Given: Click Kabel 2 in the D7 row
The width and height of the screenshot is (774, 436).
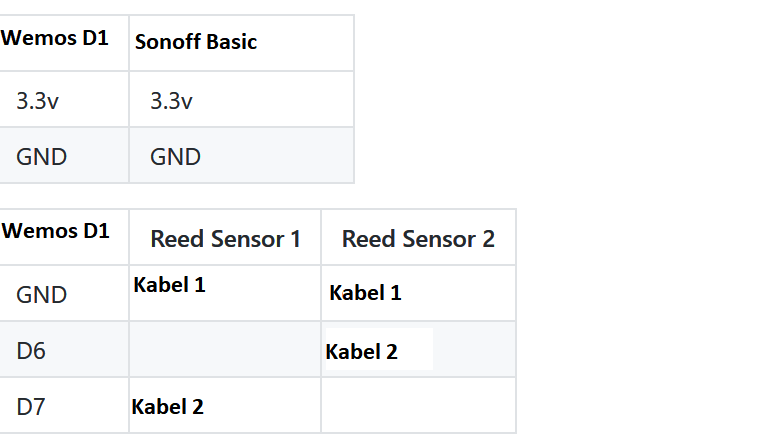Looking at the screenshot, I should pyautogui.click(x=167, y=407).
